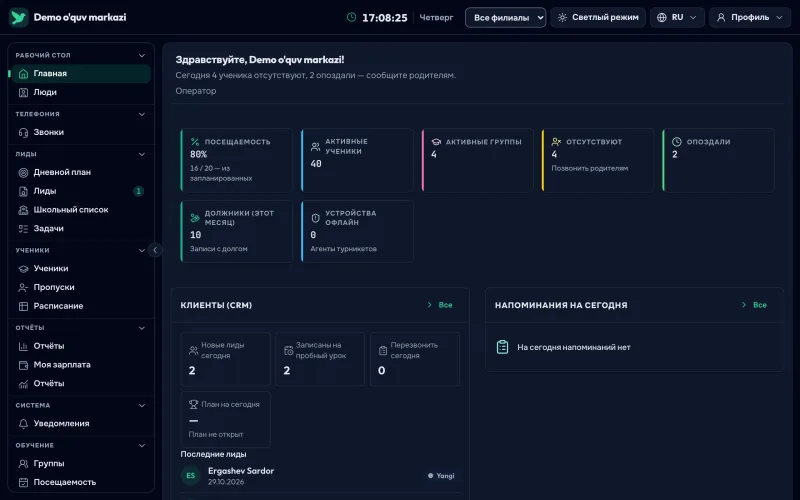Viewport: 800px width, 500px height.
Task: Click the Лиды counter badge showing 1
Action: pos(138,191)
